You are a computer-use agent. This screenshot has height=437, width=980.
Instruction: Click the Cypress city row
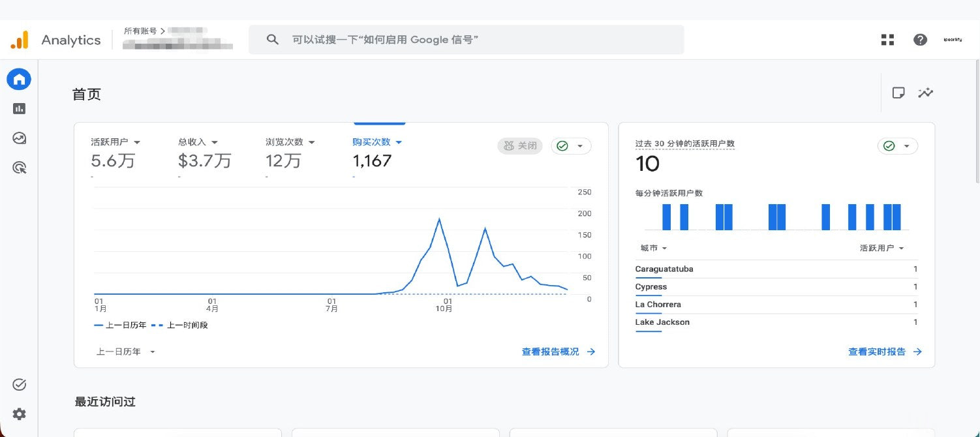[x=776, y=287]
